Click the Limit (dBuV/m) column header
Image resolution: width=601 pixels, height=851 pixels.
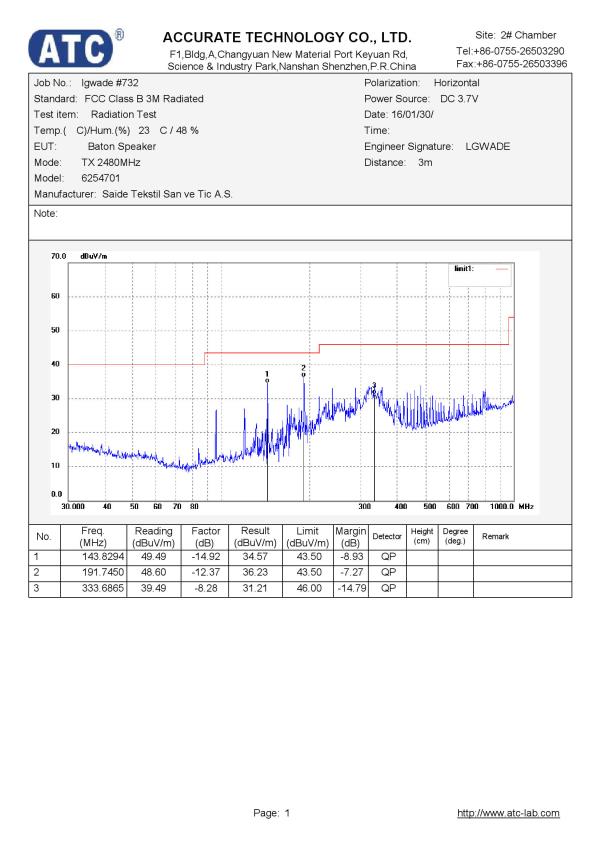click(x=308, y=537)
